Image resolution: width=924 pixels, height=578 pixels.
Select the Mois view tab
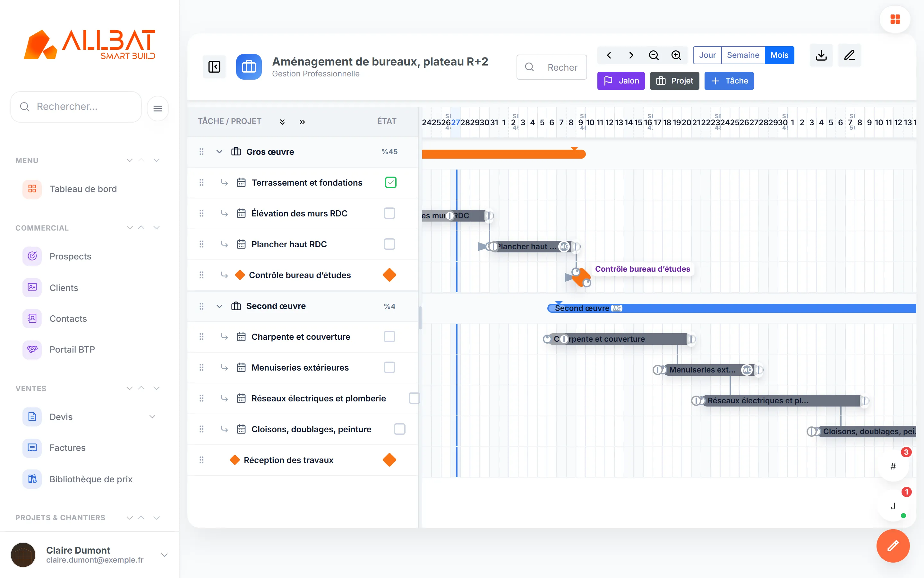(x=779, y=55)
